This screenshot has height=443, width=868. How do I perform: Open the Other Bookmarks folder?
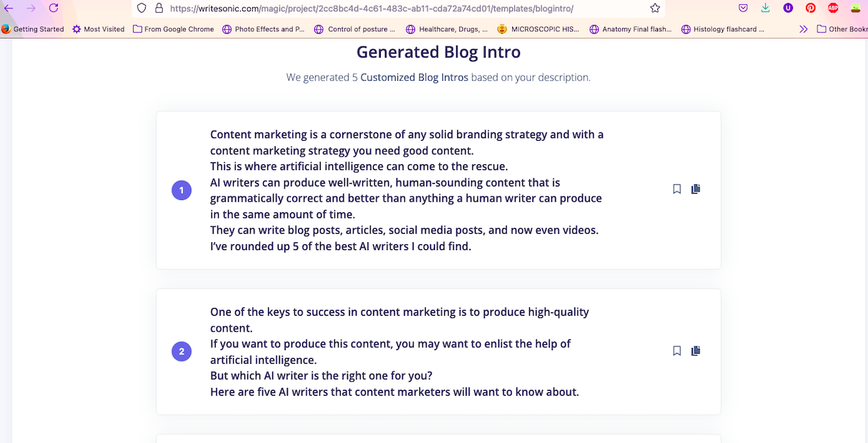(x=842, y=29)
